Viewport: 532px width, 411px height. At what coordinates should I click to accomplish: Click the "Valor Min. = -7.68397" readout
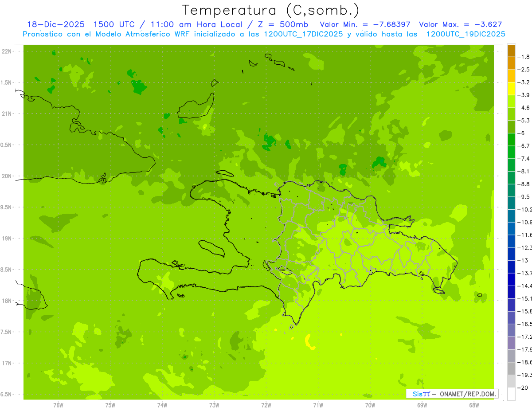[365, 24]
